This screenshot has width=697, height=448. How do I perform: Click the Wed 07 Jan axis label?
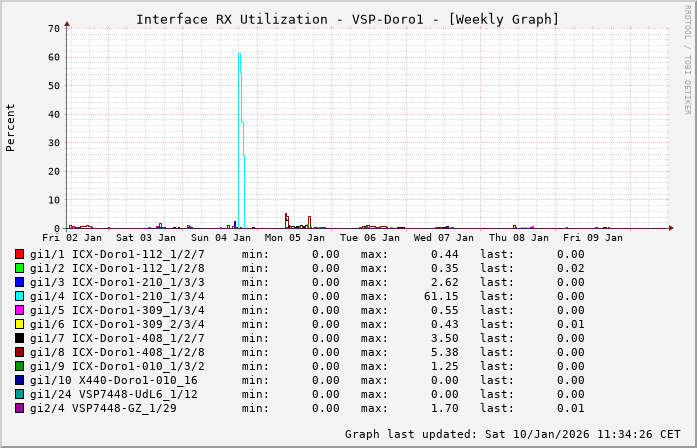(443, 238)
